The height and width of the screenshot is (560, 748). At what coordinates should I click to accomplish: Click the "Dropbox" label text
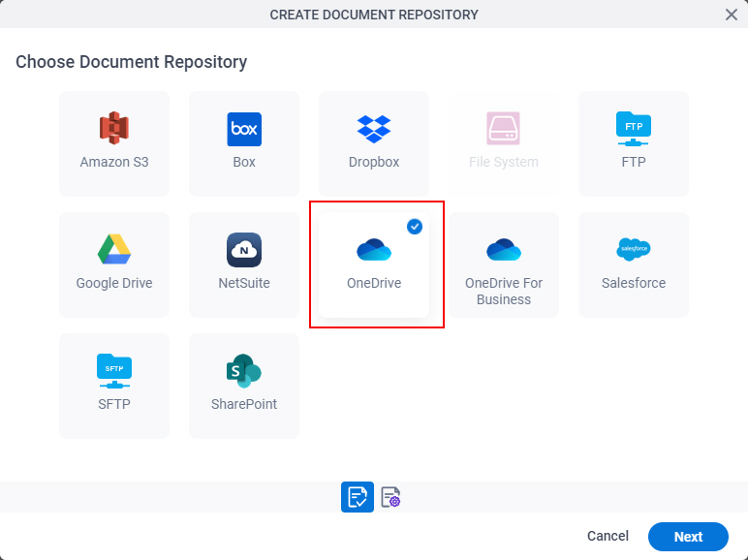pyautogui.click(x=374, y=162)
